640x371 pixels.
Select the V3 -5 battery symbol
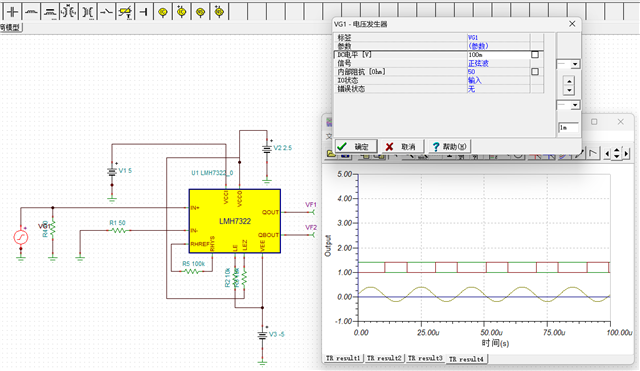pos(262,335)
